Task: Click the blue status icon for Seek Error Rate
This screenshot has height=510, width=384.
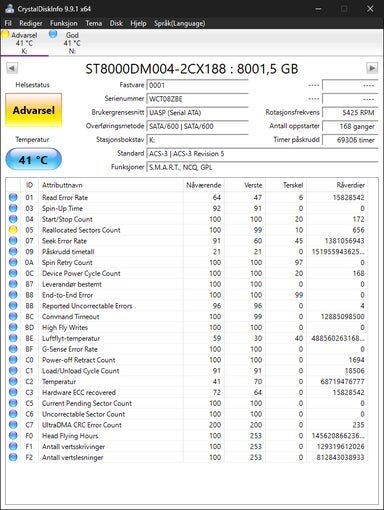Action: [x=13, y=241]
